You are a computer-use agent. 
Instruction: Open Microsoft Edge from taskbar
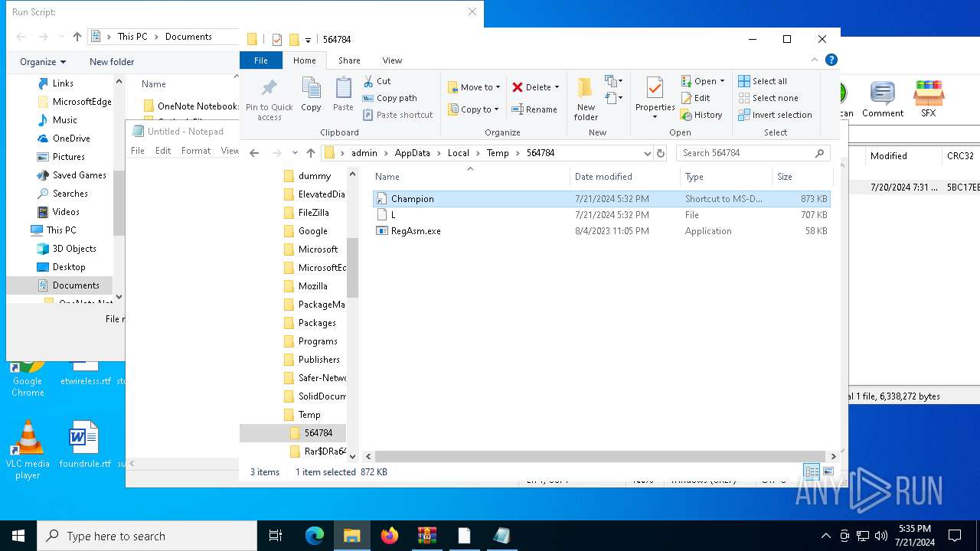tap(315, 536)
